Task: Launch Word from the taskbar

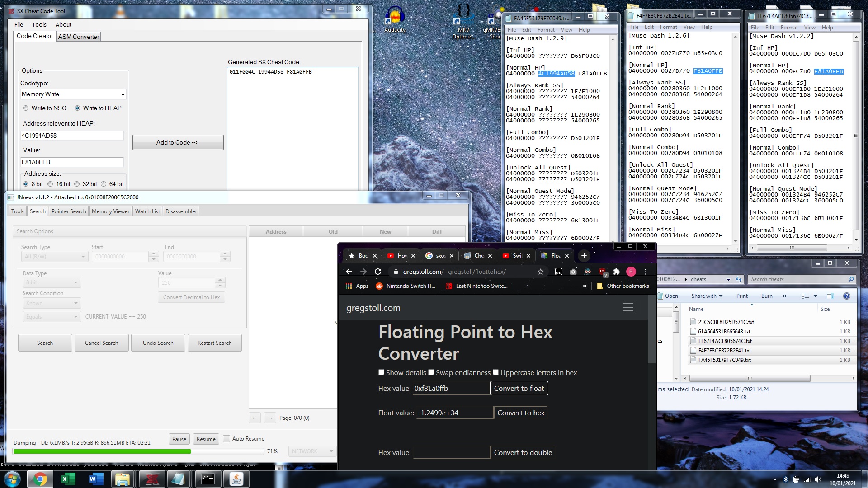Action: (96, 479)
